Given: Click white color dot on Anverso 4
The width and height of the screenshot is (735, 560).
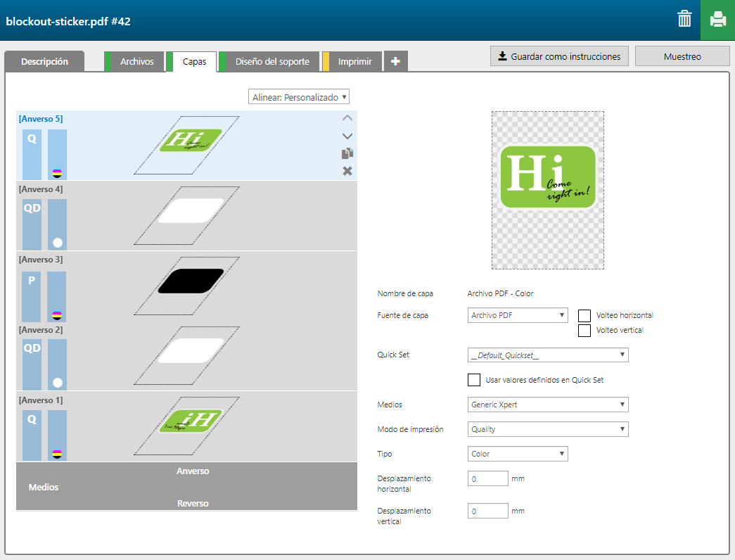Looking at the screenshot, I should [x=57, y=243].
